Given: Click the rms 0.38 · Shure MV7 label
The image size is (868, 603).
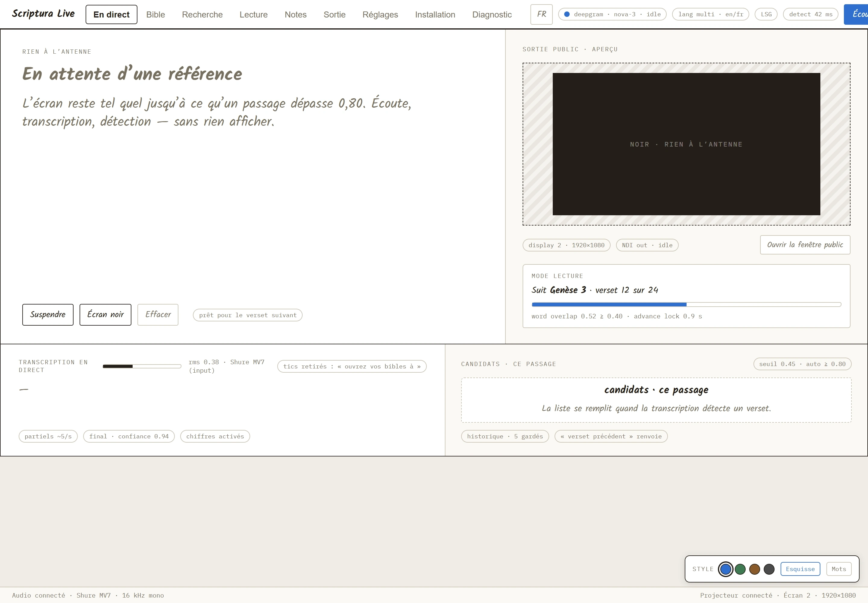Looking at the screenshot, I should [x=226, y=366].
